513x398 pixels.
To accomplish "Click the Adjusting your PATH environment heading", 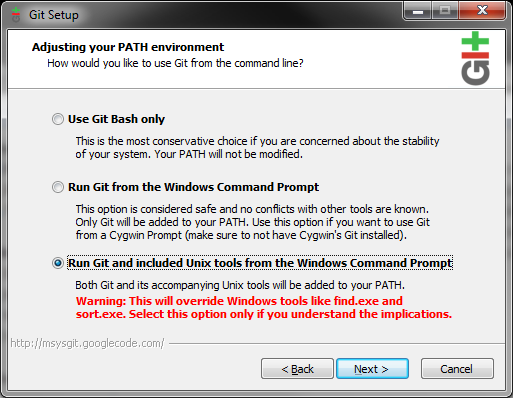I will point(128,47).
